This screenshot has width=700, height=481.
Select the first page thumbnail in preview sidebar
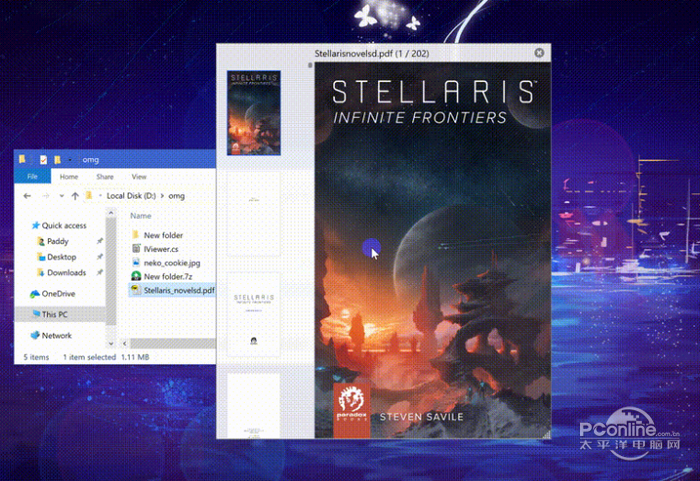click(x=254, y=113)
